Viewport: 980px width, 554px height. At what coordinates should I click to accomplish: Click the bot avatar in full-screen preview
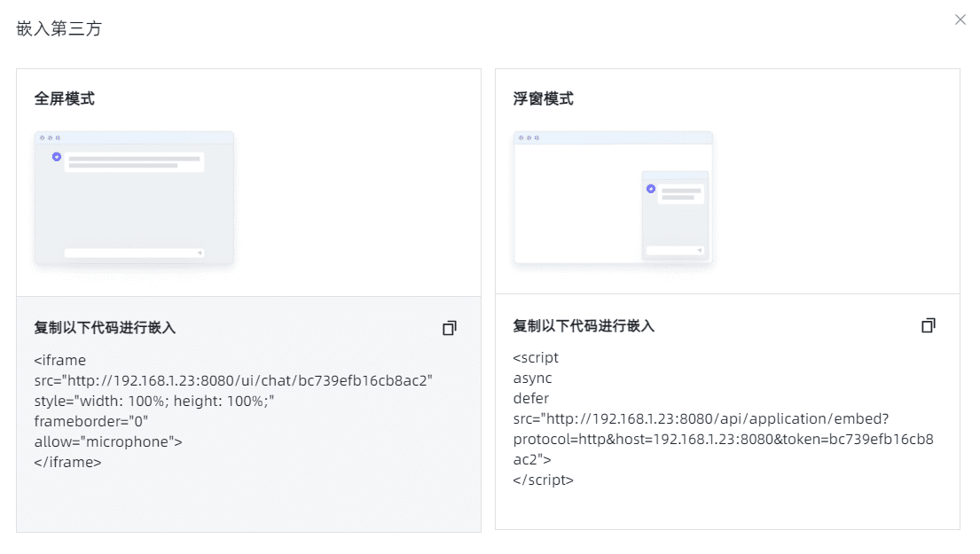tap(57, 157)
